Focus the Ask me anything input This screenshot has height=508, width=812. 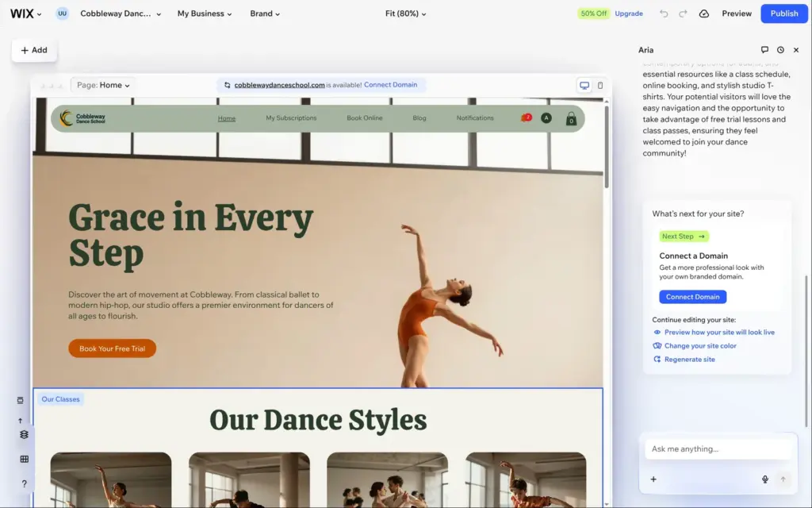pyautogui.click(x=718, y=449)
